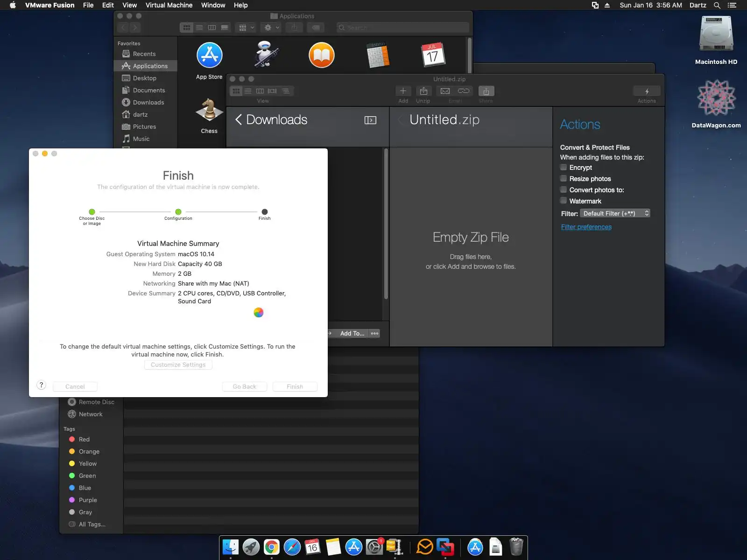Click Go Back in the VMware dialog
This screenshot has height=560, width=747.
245,386
